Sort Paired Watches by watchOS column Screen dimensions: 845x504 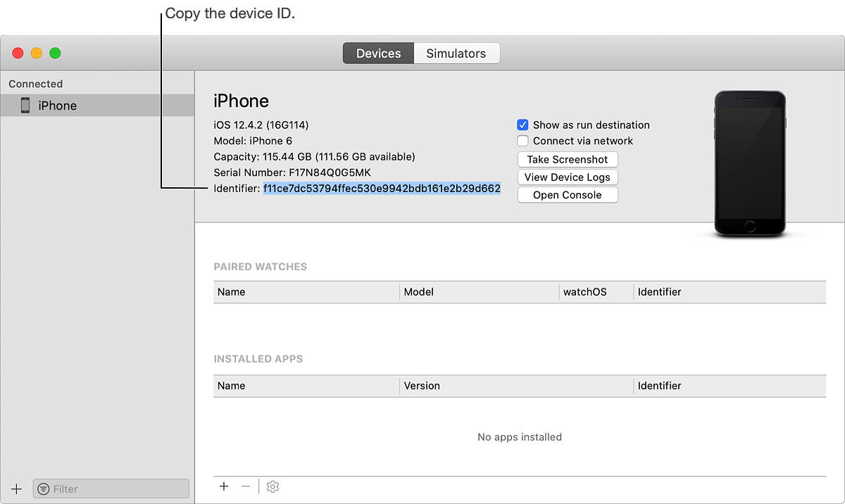(596, 291)
